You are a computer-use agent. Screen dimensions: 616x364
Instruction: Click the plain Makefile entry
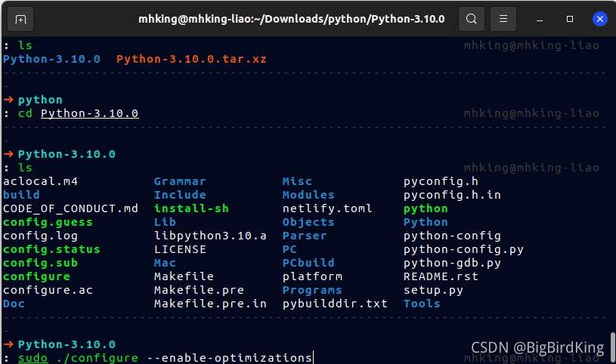184,276
